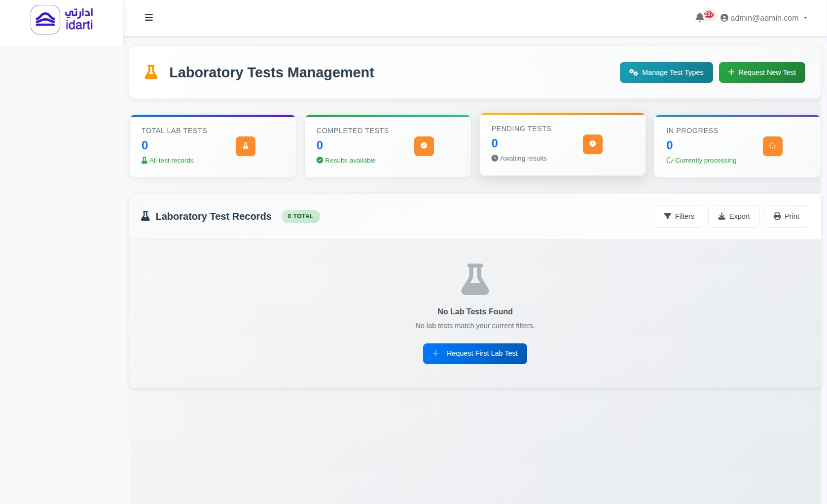Click the Request First Lab Test button
Viewport: 827px width, 504px height.
(475, 354)
